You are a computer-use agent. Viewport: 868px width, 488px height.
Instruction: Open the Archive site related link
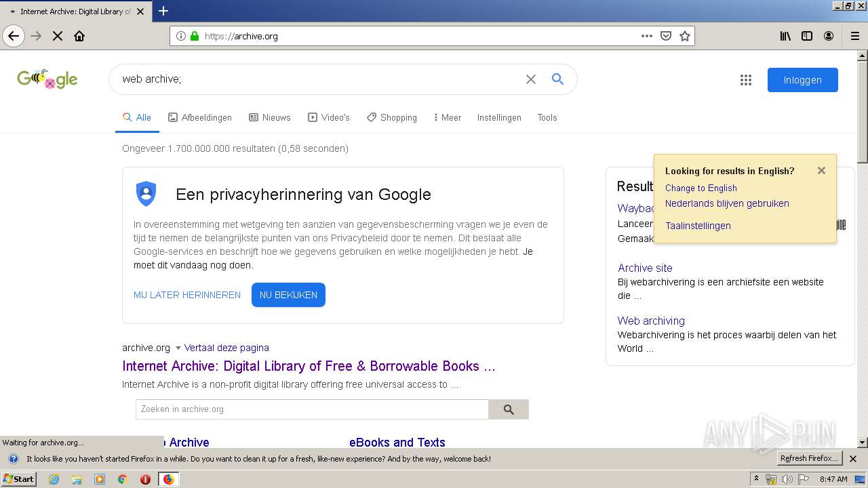645,268
